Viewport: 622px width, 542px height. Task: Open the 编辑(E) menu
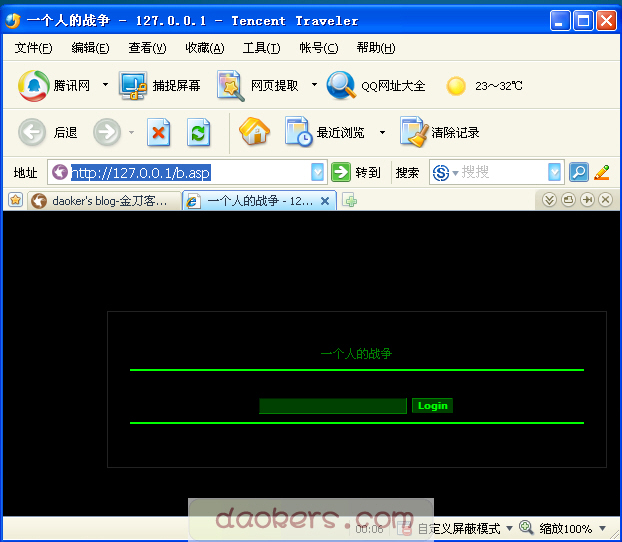90,48
